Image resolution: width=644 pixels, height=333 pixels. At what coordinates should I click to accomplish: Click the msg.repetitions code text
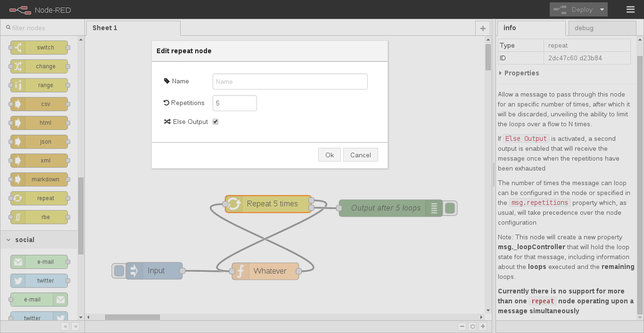539,203
